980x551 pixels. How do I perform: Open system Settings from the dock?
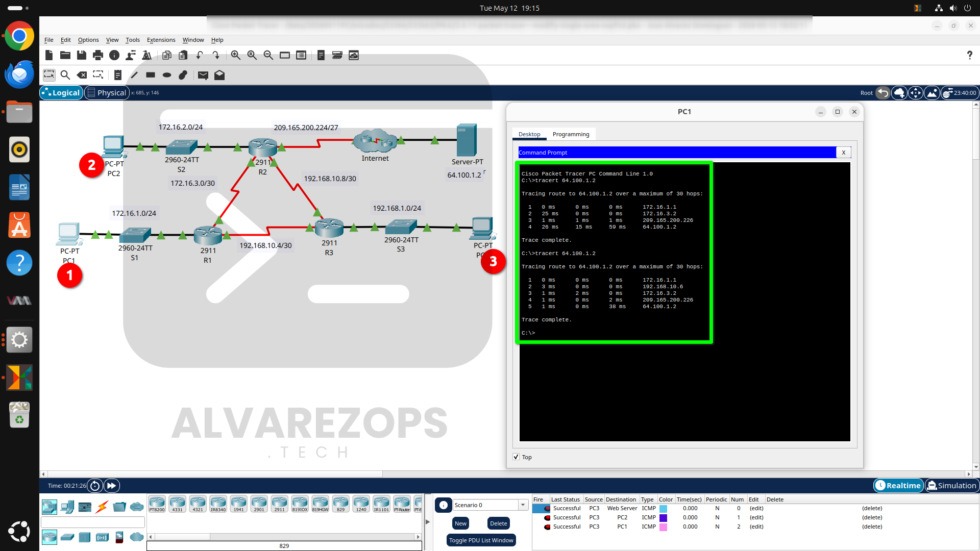click(x=19, y=339)
